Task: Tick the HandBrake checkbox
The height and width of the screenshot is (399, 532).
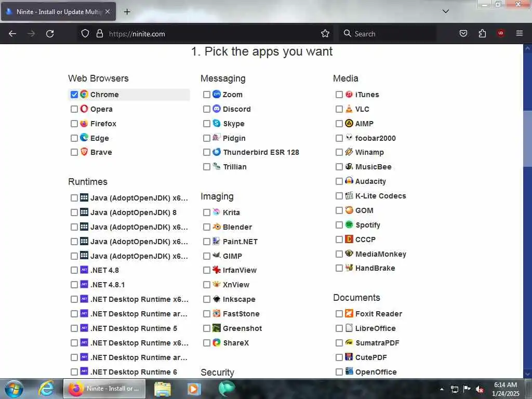Action: (x=339, y=268)
